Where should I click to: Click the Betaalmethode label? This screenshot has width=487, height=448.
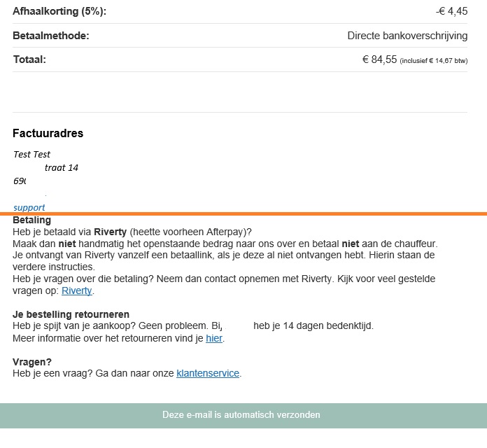pyautogui.click(x=51, y=36)
